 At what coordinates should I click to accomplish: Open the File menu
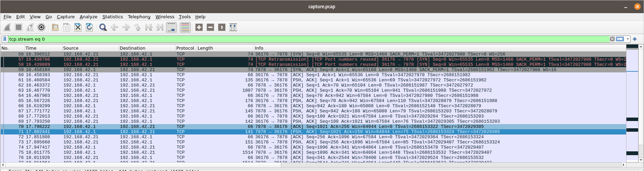pyautogui.click(x=8, y=17)
